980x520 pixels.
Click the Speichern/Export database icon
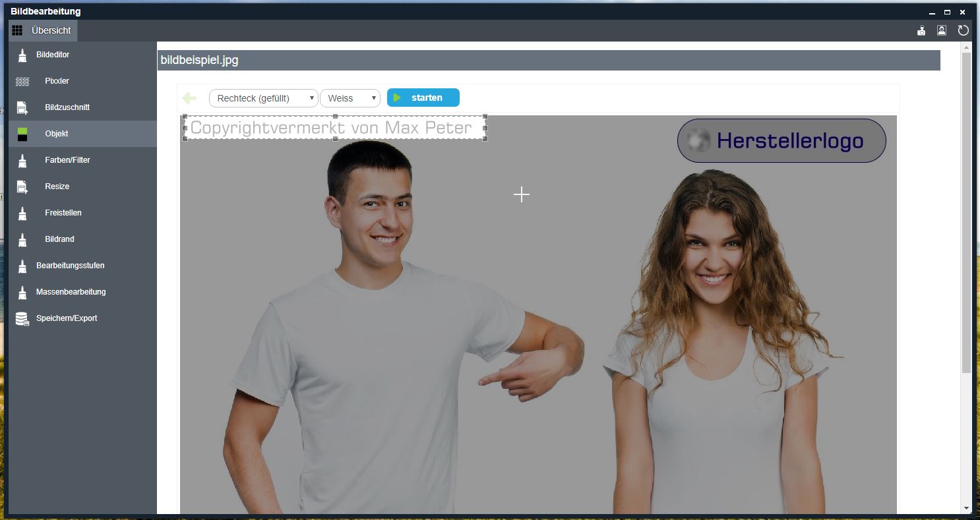(x=22, y=319)
